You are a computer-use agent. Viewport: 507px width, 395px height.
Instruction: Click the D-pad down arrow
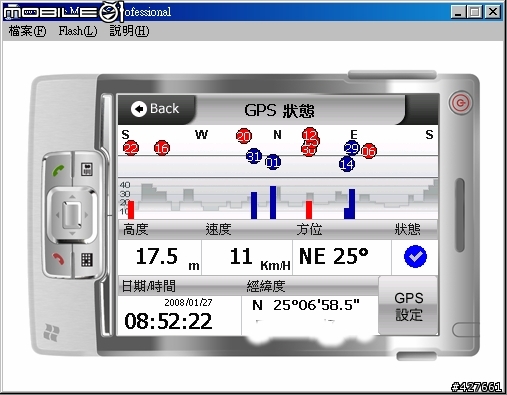pos(72,233)
